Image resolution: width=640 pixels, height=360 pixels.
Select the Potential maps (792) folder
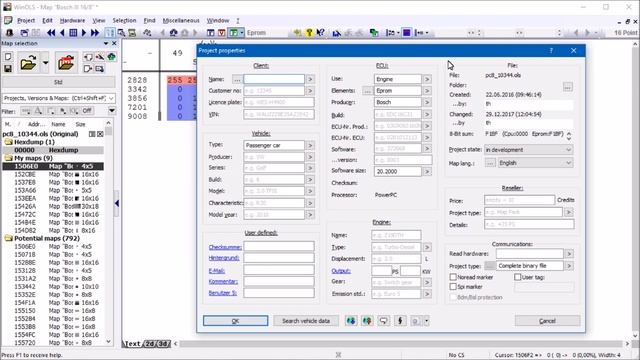tap(47, 238)
